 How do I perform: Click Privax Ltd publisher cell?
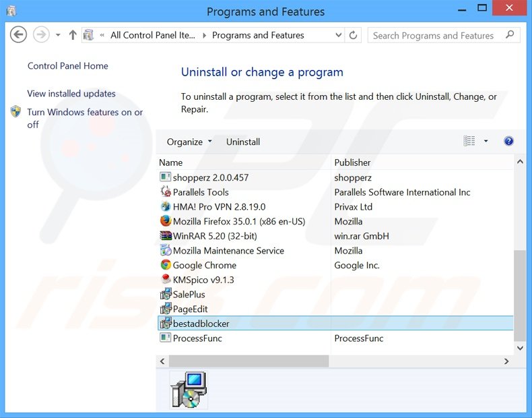pos(353,207)
